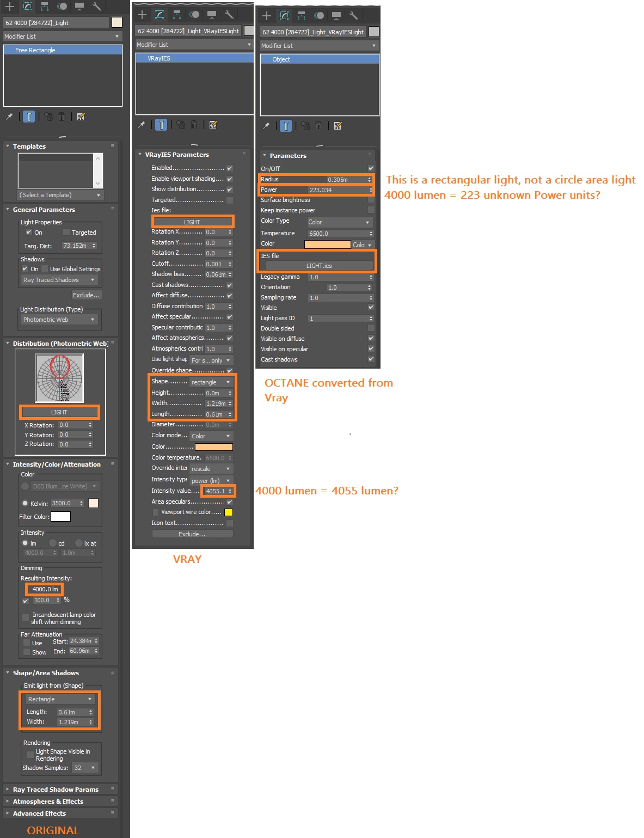This screenshot has height=838, width=644.
Task: Configure modifier sets in VRay panel
Action: pyautogui.click(x=213, y=125)
